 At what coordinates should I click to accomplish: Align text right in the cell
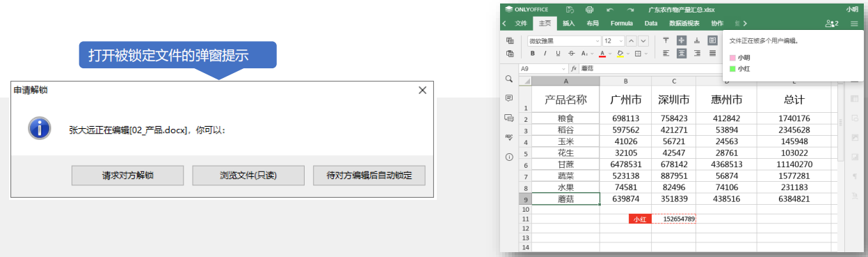[x=696, y=53]
